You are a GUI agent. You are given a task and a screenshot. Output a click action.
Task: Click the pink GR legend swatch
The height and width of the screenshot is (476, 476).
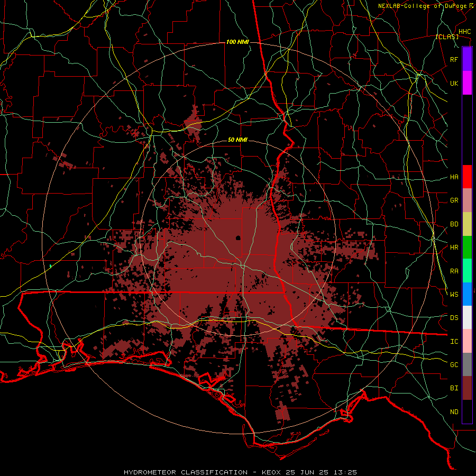click(467, 200)
